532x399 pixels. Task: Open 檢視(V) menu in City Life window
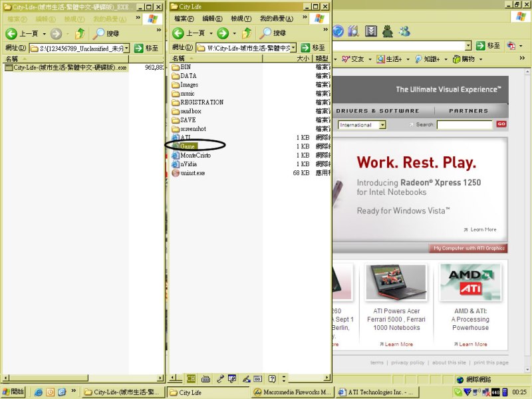point(241,19)
